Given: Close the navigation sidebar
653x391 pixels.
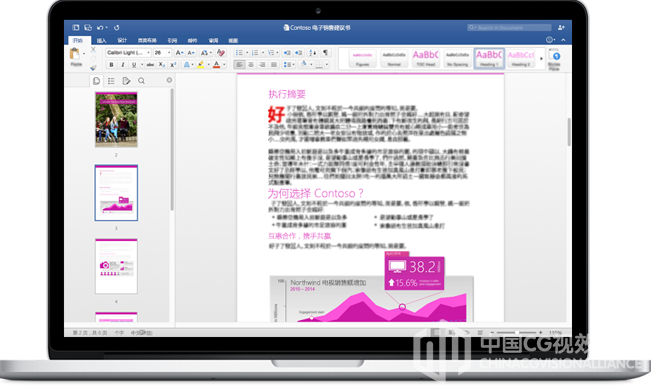Looking at the screenshot, I should point(169,80).
